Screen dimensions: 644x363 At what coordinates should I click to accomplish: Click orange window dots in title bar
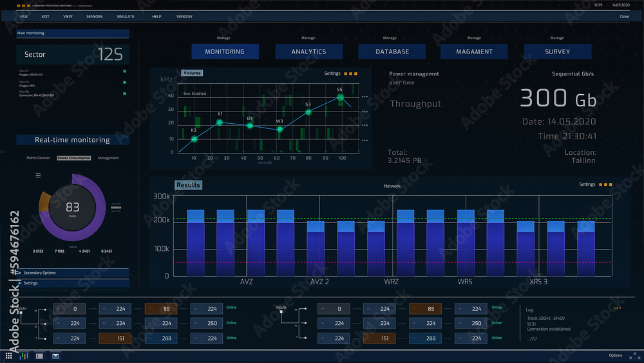click(x=23, y=6)
